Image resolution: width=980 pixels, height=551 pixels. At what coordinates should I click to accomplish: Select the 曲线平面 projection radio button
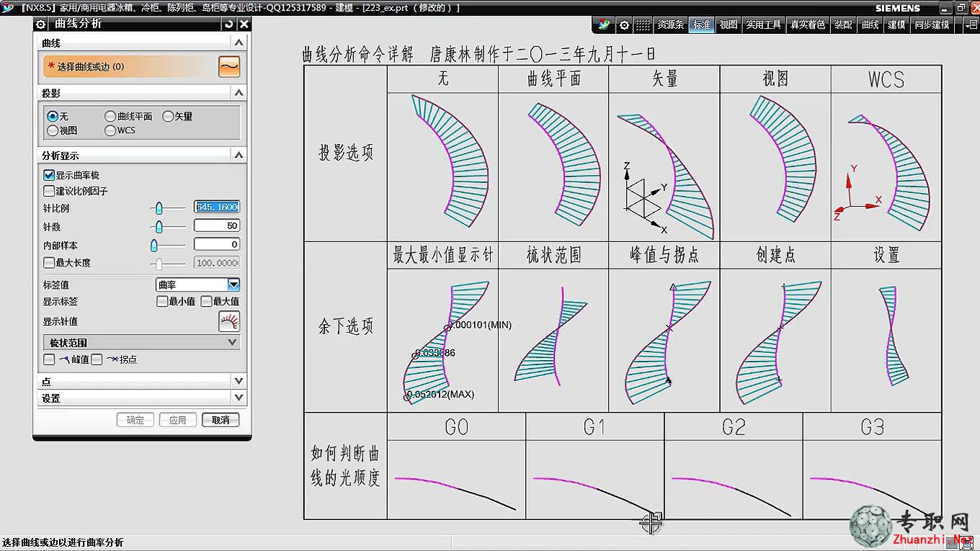110,116
